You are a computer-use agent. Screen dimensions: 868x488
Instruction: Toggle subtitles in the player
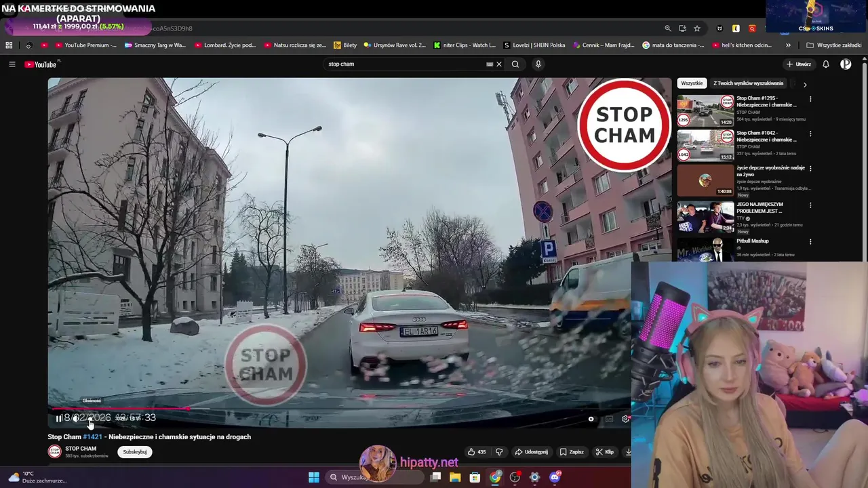click(609, 419)
